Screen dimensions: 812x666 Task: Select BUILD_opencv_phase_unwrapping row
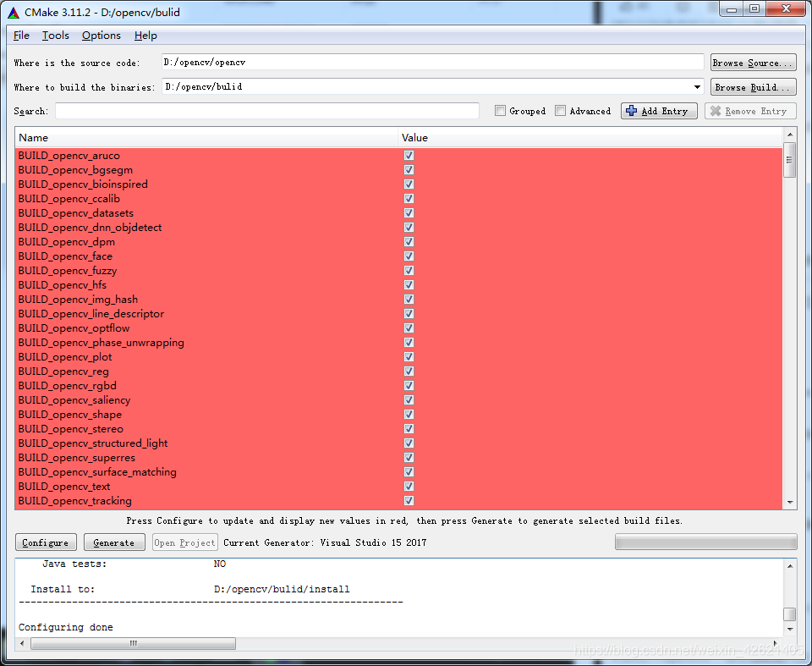pos(398,343)
